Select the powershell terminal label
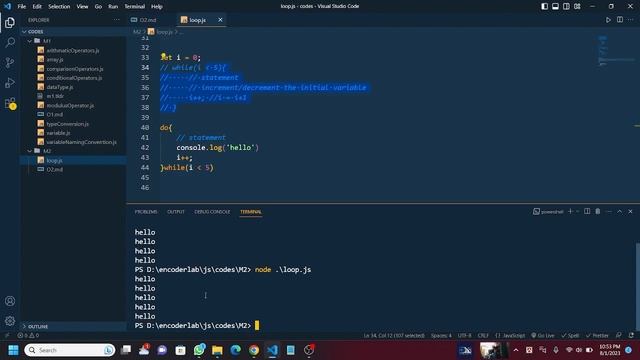The image size is (640, 360). tap(548, 211)
